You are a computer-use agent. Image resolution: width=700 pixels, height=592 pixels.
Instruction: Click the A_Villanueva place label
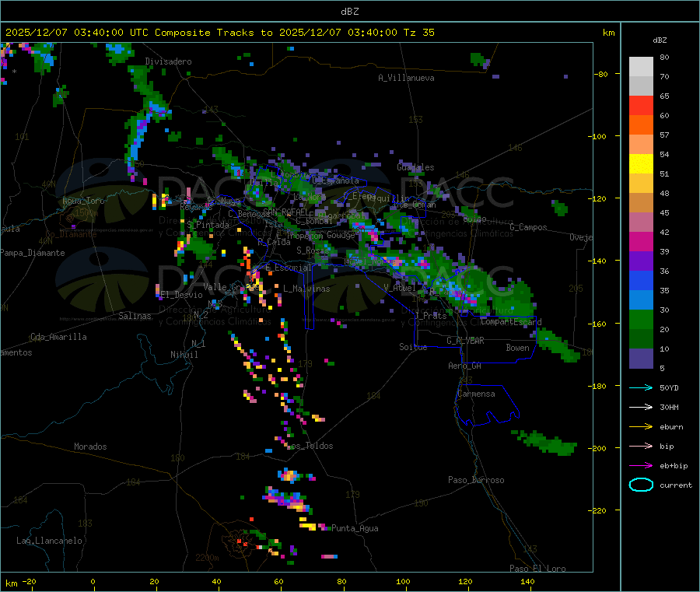point(406,78)
